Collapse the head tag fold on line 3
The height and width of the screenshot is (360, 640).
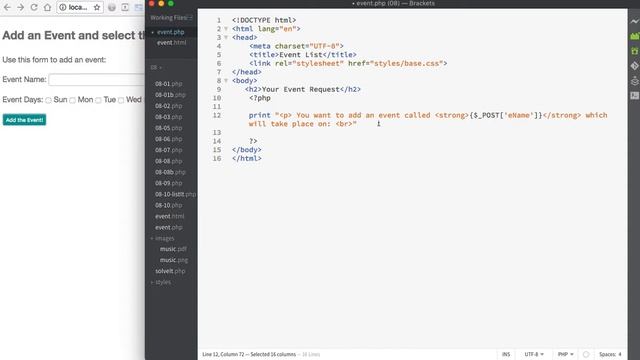pos(226,38)
